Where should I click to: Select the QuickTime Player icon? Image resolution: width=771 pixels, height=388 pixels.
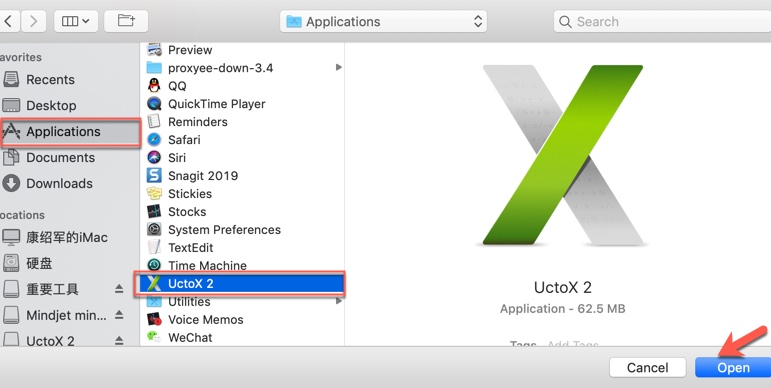pos(154,104)
